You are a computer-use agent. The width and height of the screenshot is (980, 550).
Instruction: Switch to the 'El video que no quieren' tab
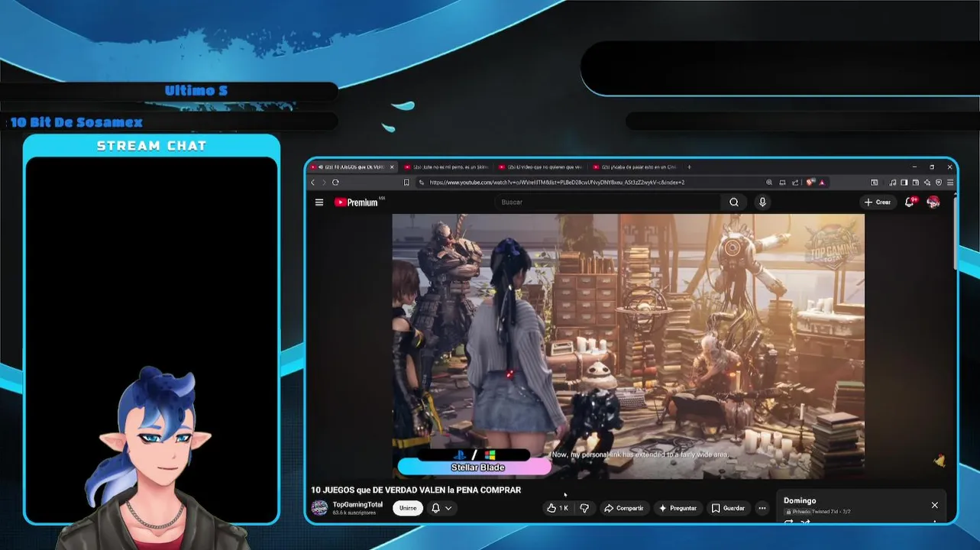[x=540, y=167]
